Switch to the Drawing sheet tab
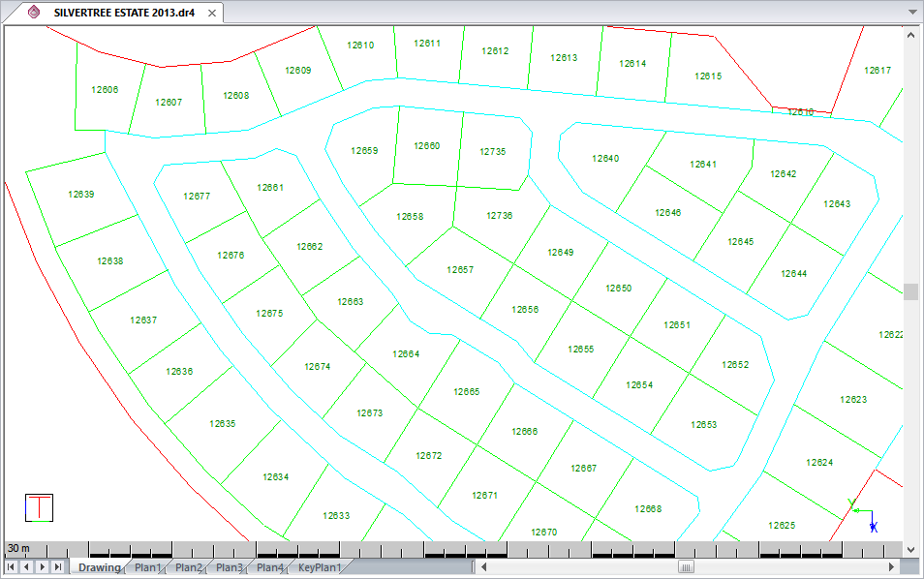 click(99, 567)
